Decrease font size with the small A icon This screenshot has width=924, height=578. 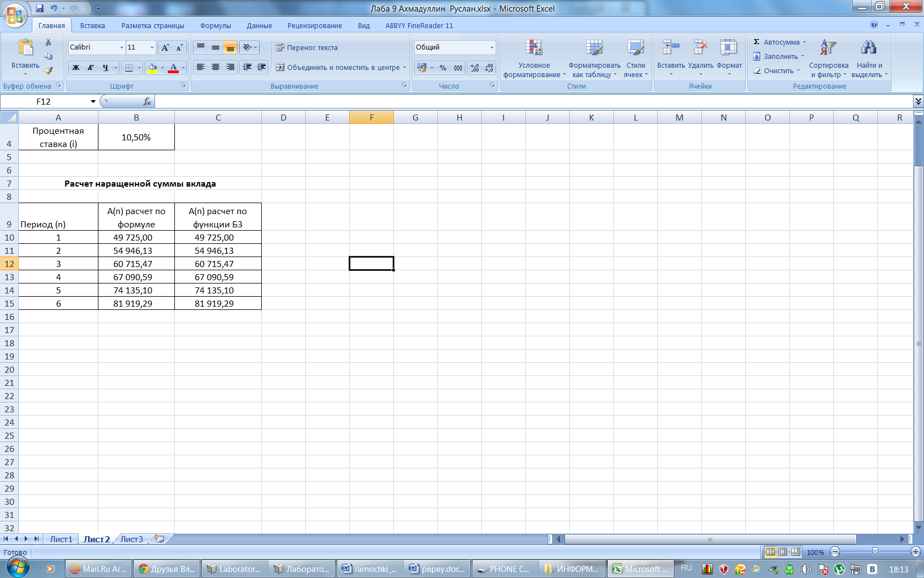(179, 48)
